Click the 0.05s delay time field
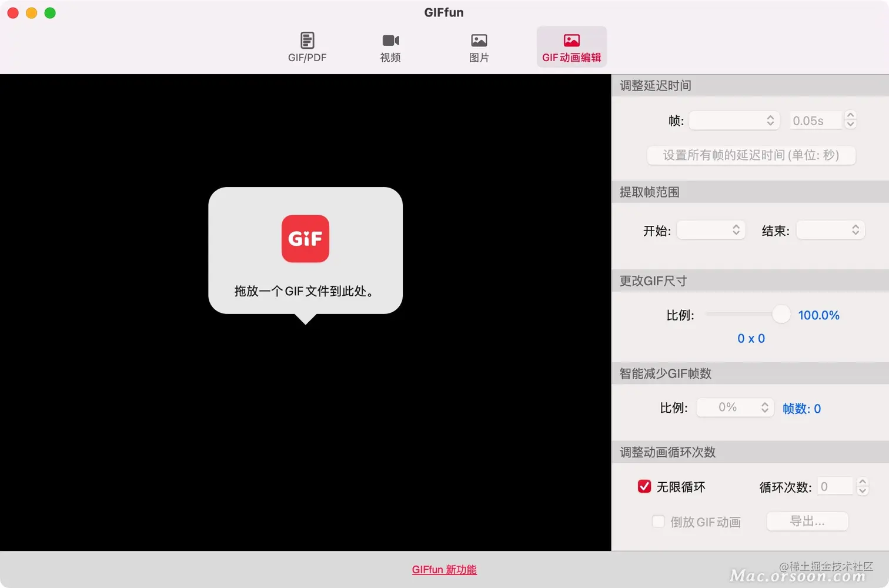The height and width of the screenshot is (588, 889). point(816,121)
